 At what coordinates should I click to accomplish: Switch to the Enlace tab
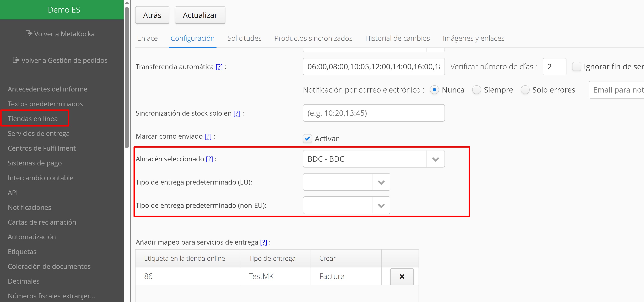148,38
